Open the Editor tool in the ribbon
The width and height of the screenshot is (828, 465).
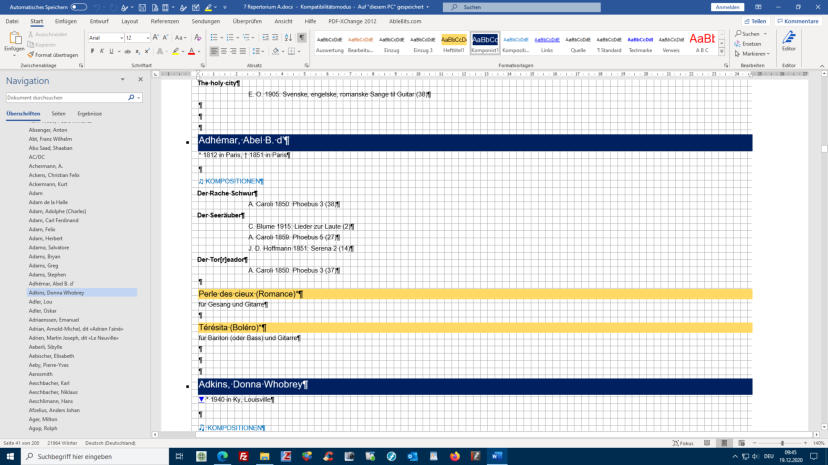pyautogui.click(x=789, y=42)
